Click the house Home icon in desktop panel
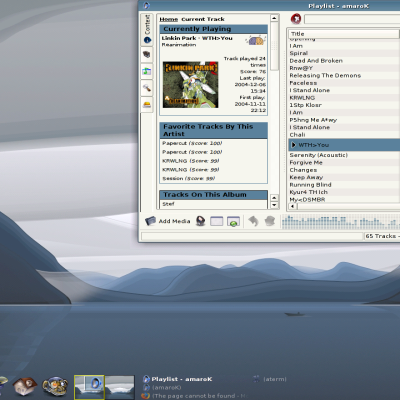 pos(24,386)
